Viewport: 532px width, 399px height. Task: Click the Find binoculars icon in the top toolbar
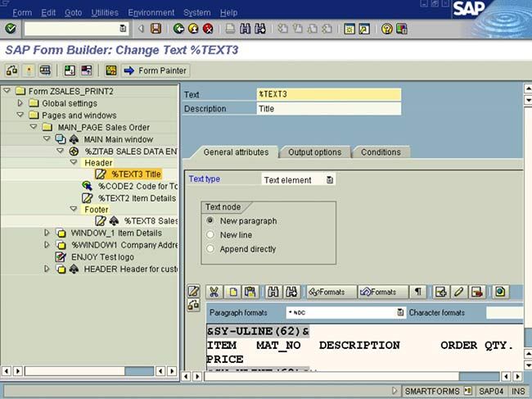(x=245, y=29)
